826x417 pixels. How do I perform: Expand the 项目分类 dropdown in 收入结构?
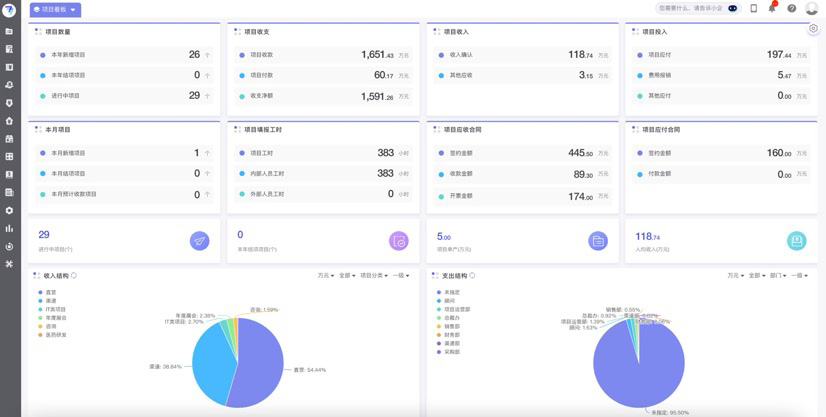pyautogui.click(x=373, y=276)
